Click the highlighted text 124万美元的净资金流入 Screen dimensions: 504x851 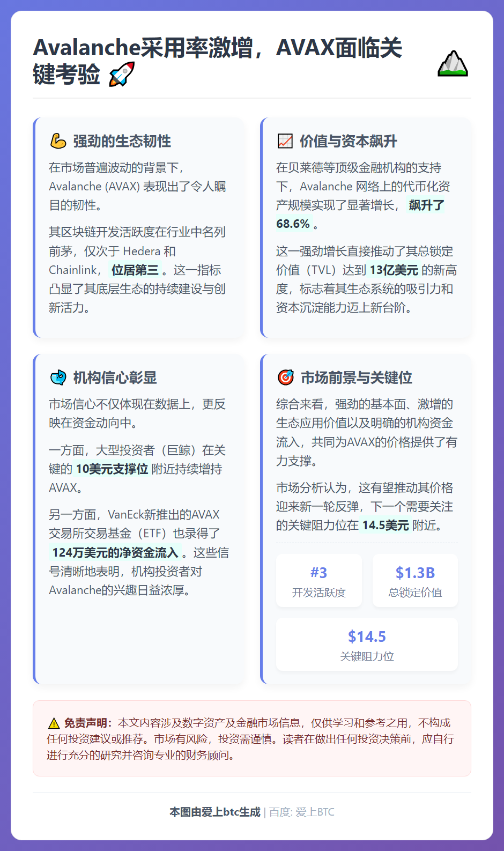pos(115,552)
